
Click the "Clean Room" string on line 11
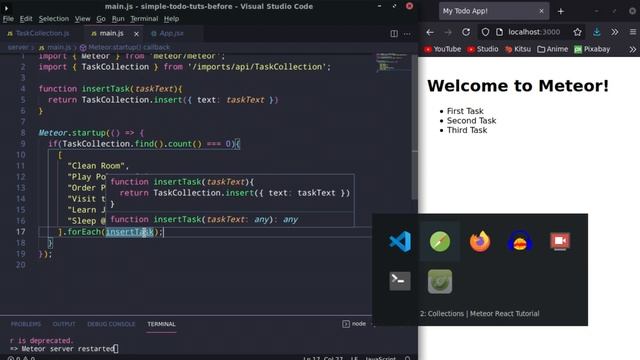[x=96, y=166]
